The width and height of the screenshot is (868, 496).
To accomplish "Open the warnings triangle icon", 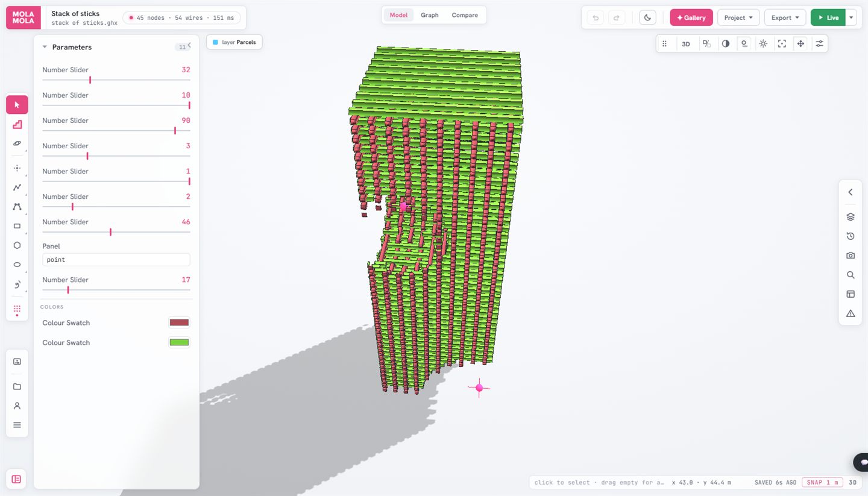I will coord(851,313).
